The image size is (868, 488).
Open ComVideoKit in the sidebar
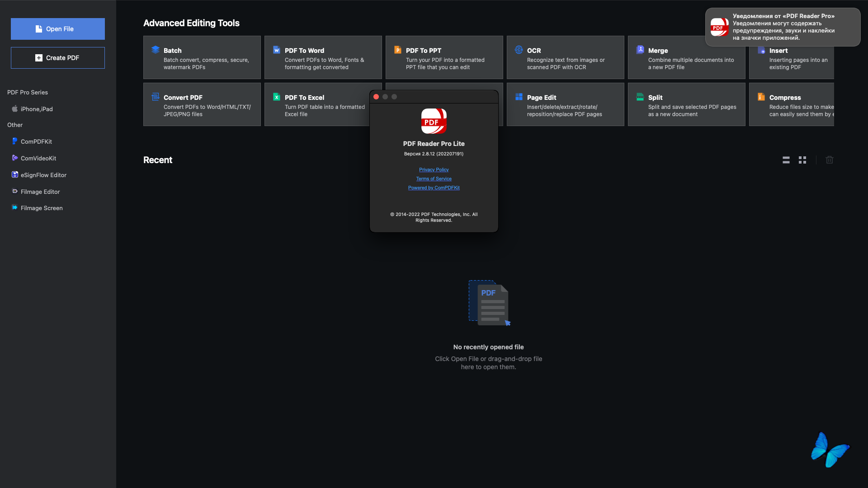click(x=38, y=158)
